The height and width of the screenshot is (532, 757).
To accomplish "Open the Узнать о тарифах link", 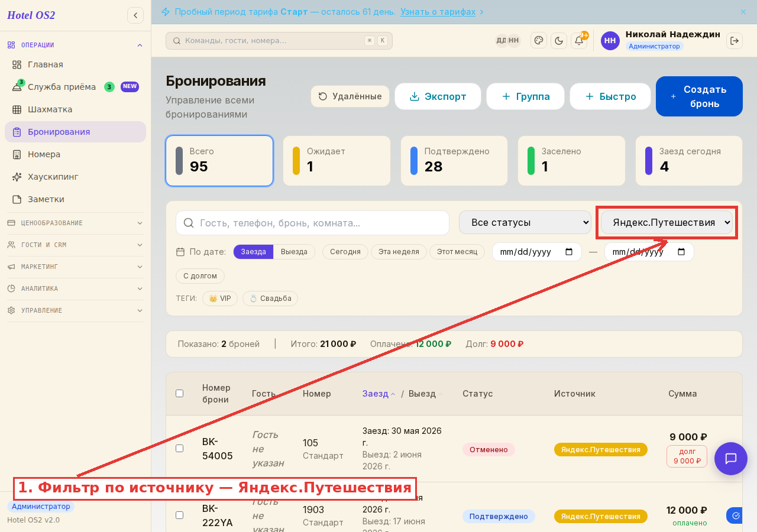I will pos(438,12).
